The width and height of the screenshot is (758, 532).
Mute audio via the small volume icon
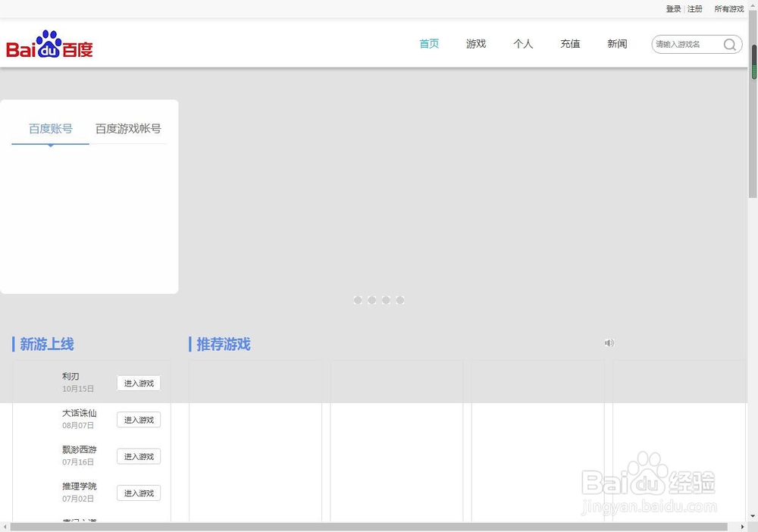pos(609,343)
